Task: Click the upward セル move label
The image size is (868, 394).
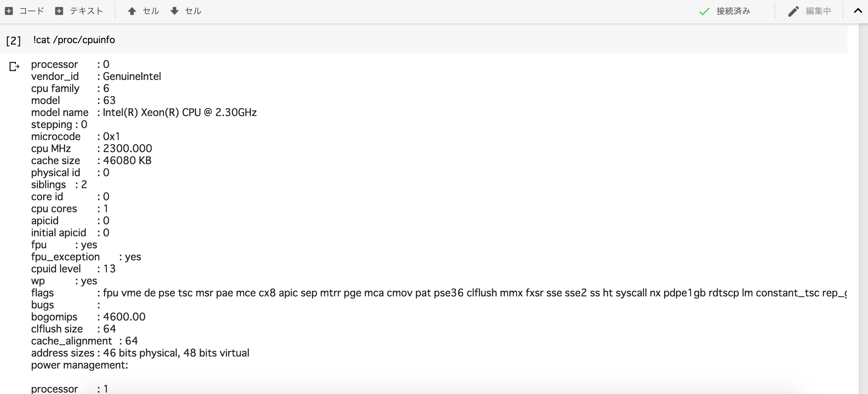Action: tap(151, 11)
